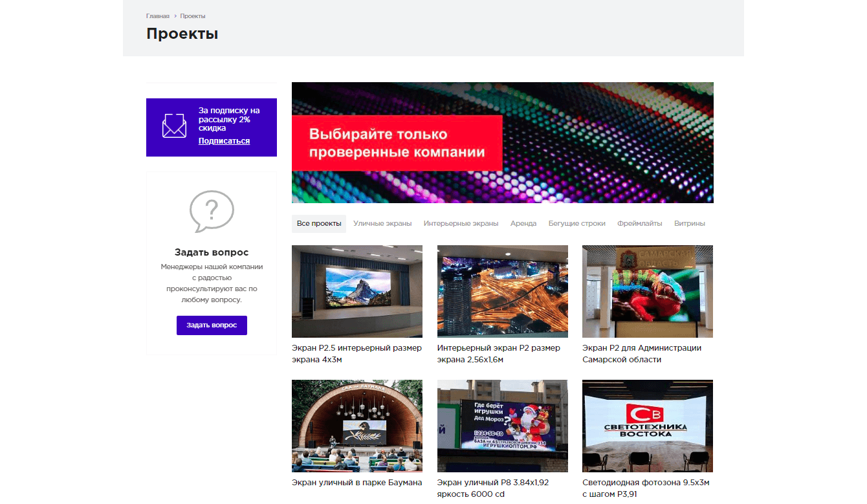The width and height of the screenshot is (867, 504).
Task: Open the Главная breadcrumb link
Action: 158,16
